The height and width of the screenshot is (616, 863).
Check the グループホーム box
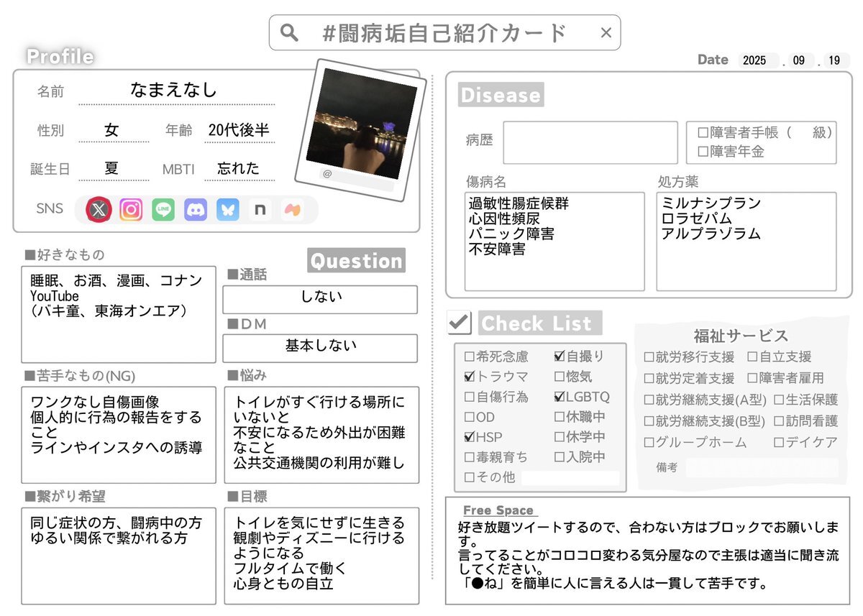(649, 443)
